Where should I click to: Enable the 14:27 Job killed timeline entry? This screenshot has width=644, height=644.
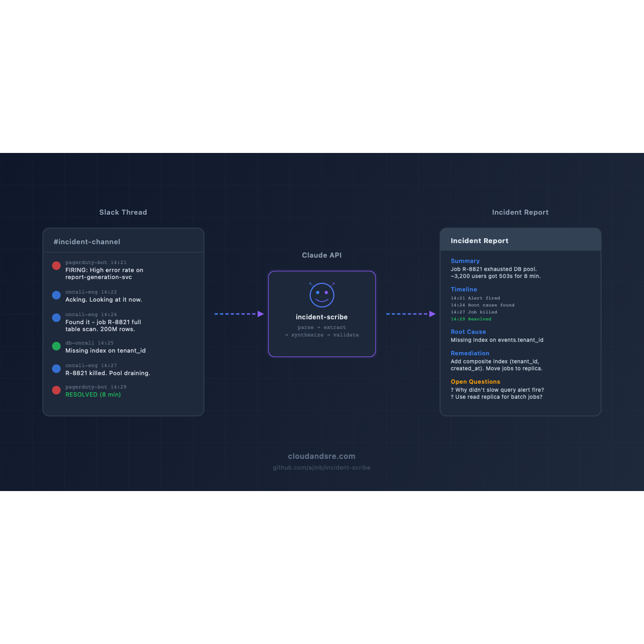coord(474,312)
